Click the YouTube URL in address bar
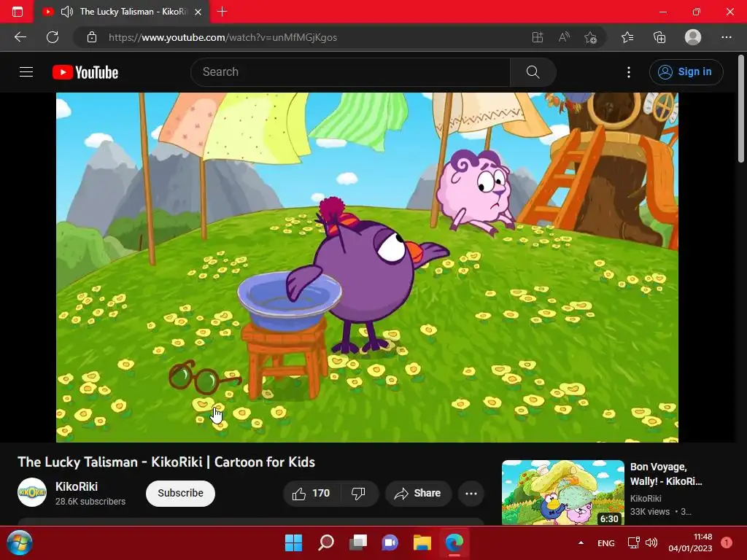The width and height of the screenshot is (747, 560). pyautogui.click(x=222, y=37)
